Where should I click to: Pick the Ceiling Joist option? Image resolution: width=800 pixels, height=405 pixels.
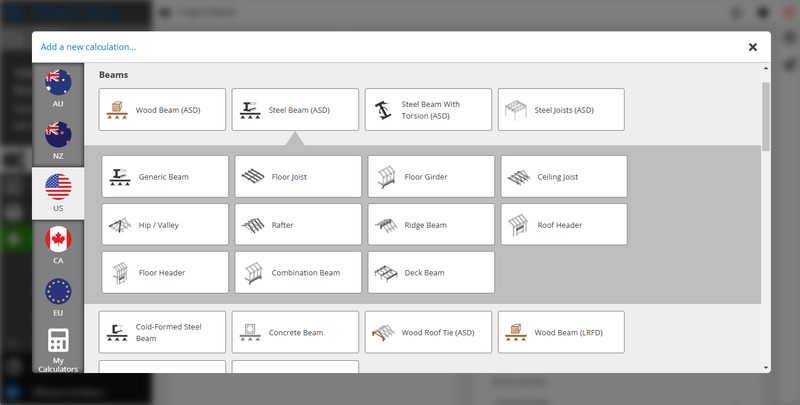(x=564, y=176)
